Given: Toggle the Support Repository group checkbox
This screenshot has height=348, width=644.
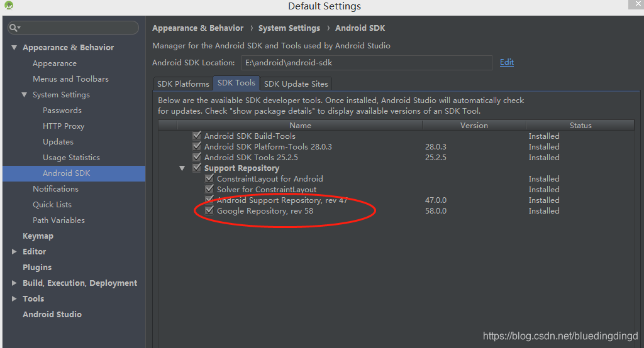Looking at the screenshot, I should coord(197,168).
